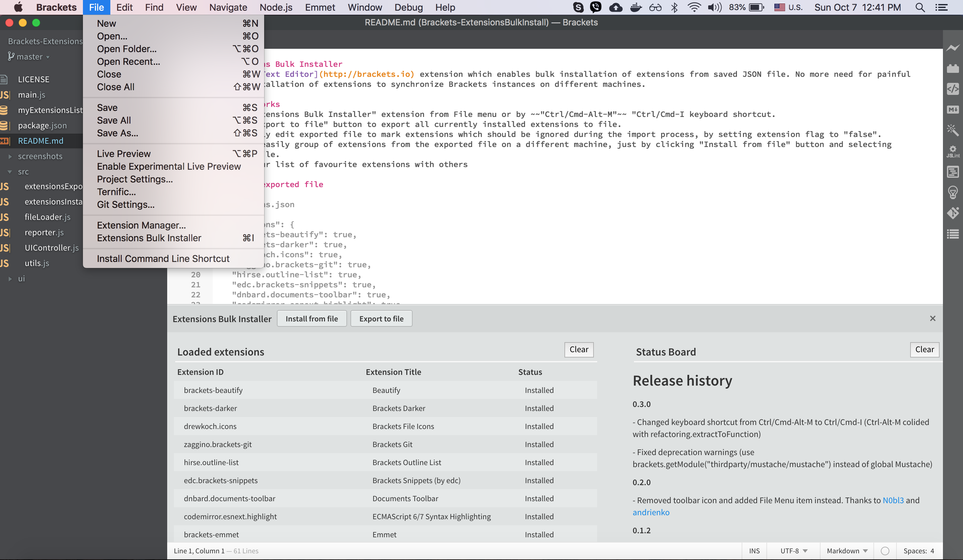Open the andrienko link
Viewport: 963px width, 560px height.
651,512
